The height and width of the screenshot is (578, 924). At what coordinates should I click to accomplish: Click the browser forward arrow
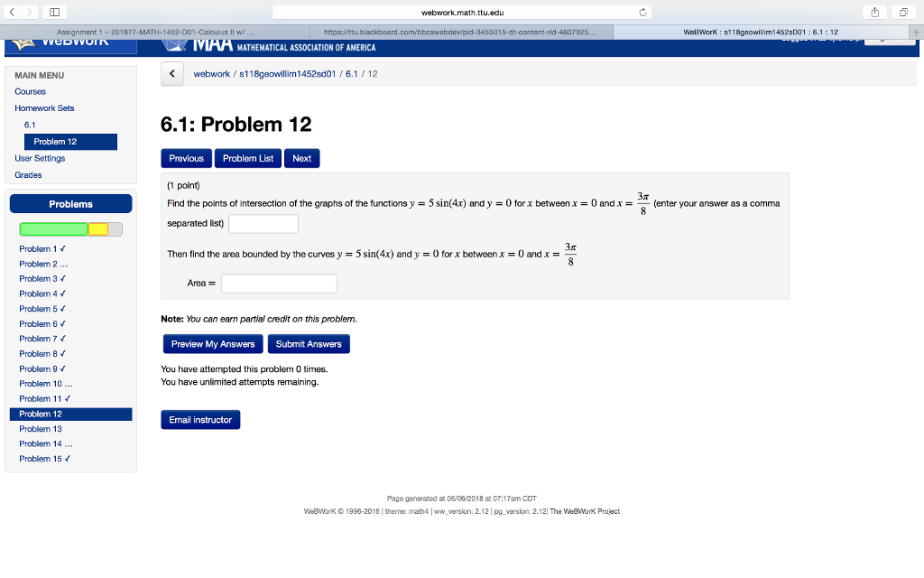point(30,13)
